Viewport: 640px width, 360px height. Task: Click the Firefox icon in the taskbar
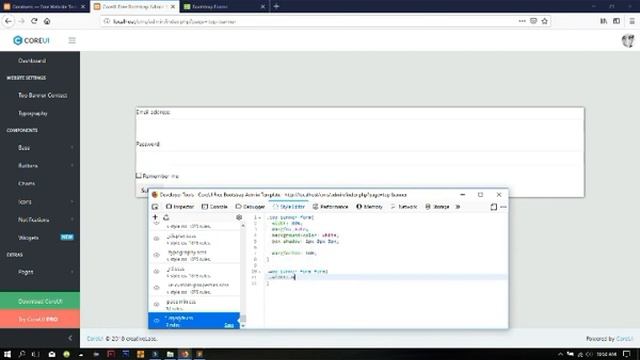tap(185, 354)
